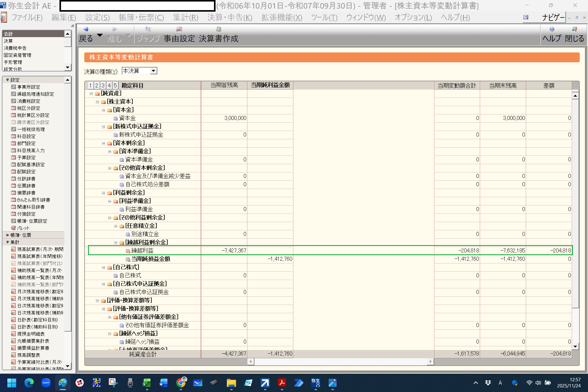The width and height of the screenshot is (588, 392).
Task: Select 消費税申告 in the 会計 list
Action: 15,48
